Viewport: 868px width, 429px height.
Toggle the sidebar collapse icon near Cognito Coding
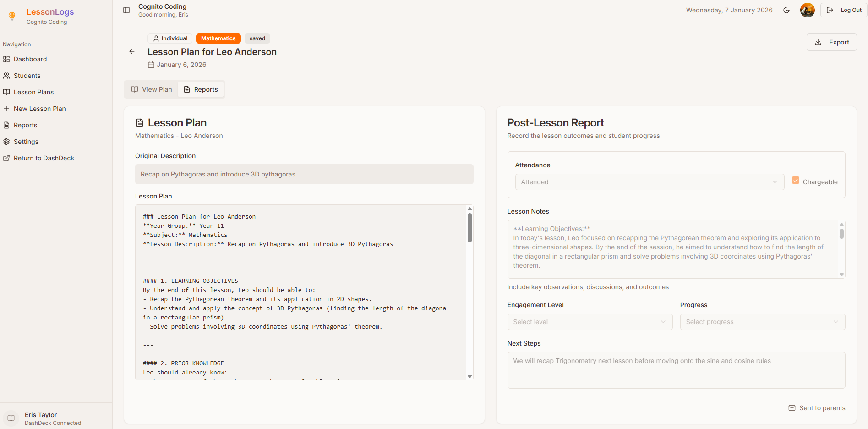point(126,10)
